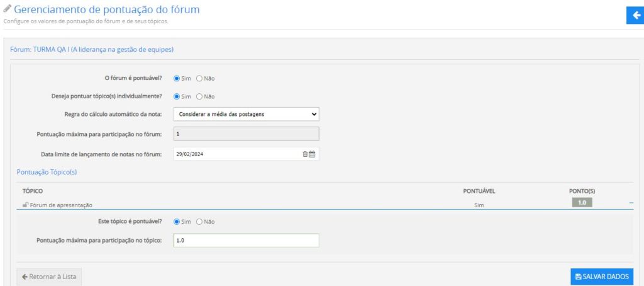
Task: Open the calendar picker icon
Action: point(312,154)
